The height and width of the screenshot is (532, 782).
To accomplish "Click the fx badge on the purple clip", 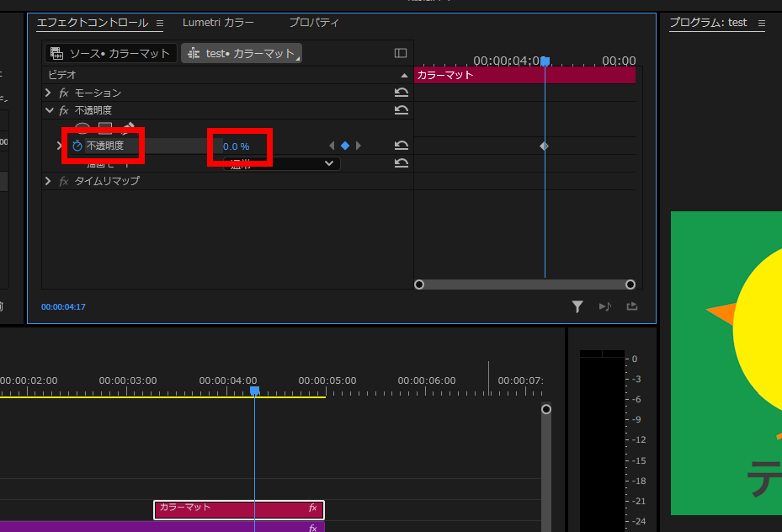I will 312,528.
